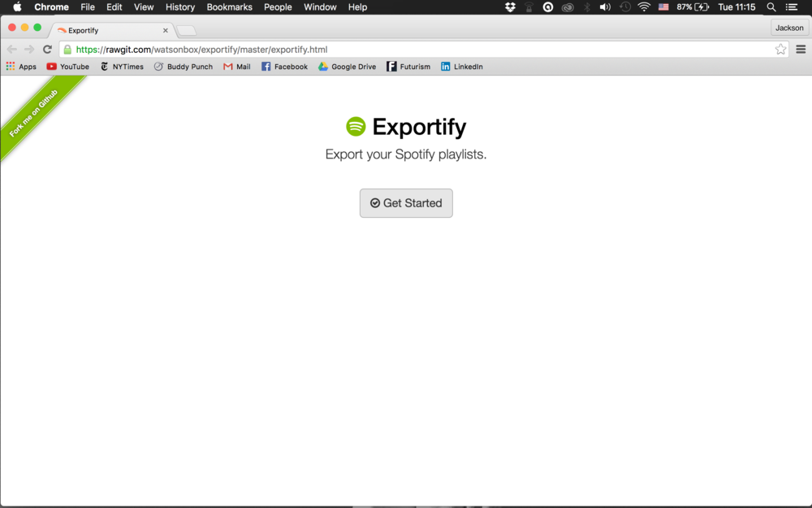Open the Facebook bookmark
Viewport: 812px width, 508px height.
click(284, 66)
